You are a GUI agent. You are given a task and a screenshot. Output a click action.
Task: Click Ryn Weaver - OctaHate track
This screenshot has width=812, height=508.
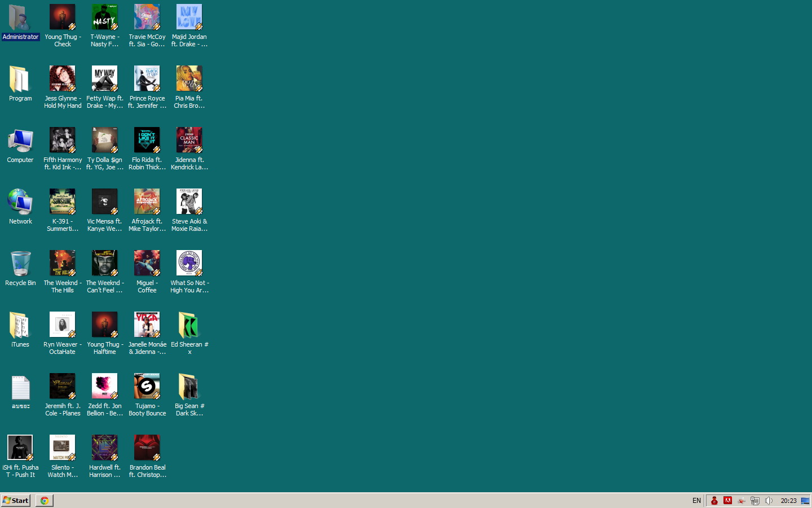63,334
